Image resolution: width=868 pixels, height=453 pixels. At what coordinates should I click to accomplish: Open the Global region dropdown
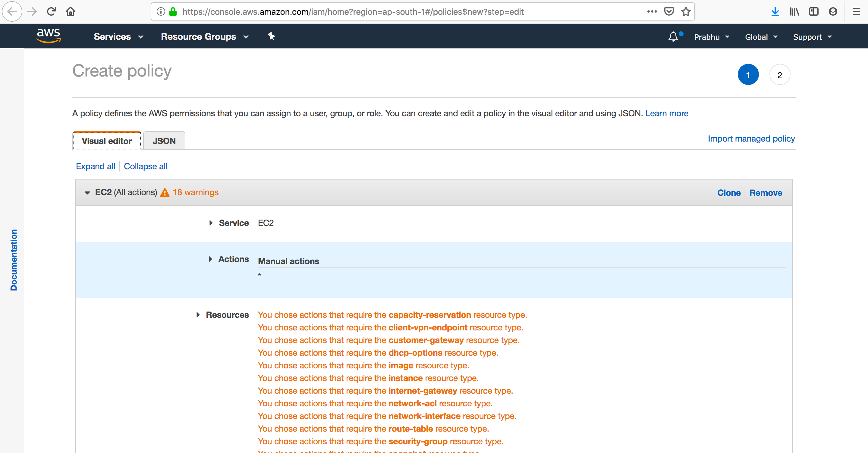pos(761,37)
